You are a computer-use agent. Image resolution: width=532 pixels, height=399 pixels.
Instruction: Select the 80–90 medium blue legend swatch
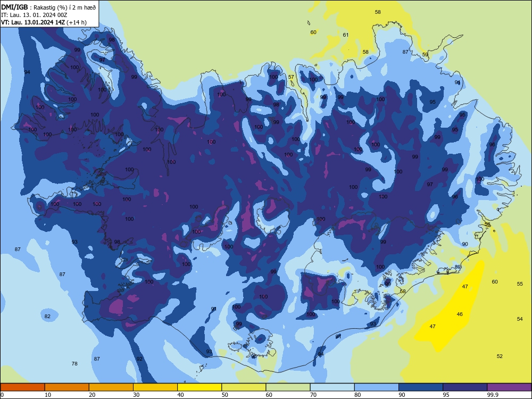tap(377, 387)
